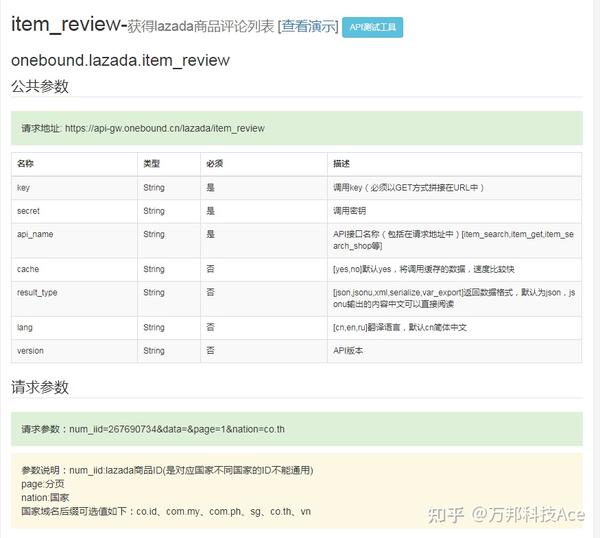Click the String type in version row
This screenshot has height=538, width=600.
click(154, 351)
